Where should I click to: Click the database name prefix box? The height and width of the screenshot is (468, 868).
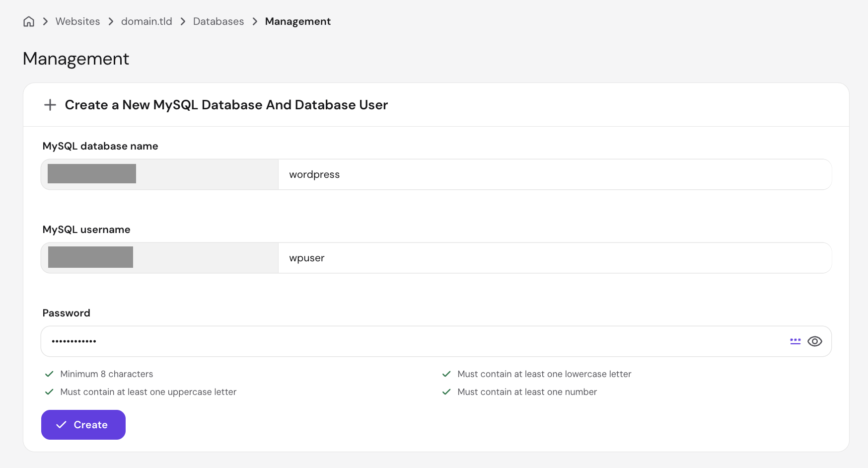160,174
